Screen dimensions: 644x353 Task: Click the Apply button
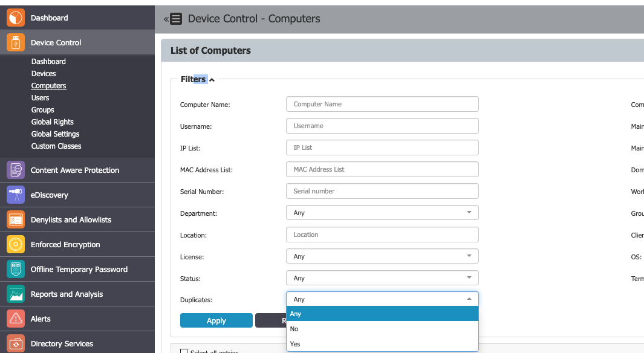click(216, 320)
